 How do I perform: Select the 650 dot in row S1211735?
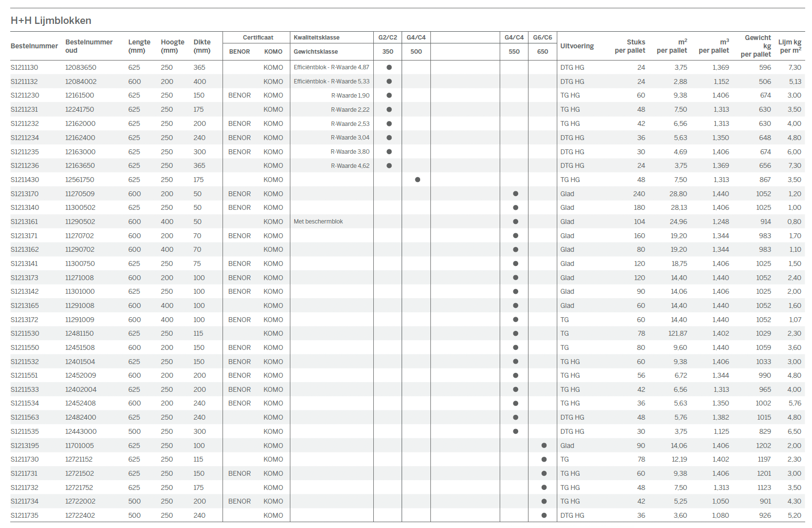pyautogui.click(x=544, y=515)
